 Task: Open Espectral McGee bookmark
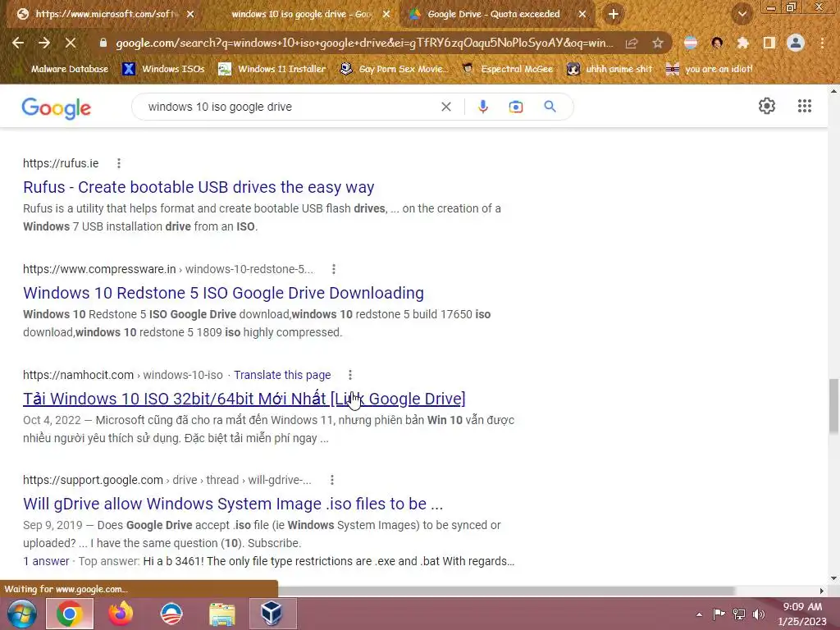(508, 69)
